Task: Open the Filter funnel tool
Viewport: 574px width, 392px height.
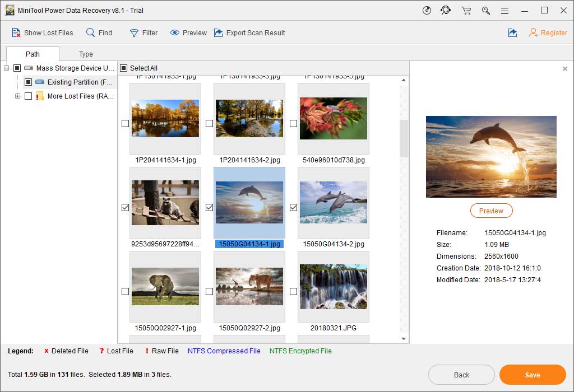Action: (x=134, y=33)
